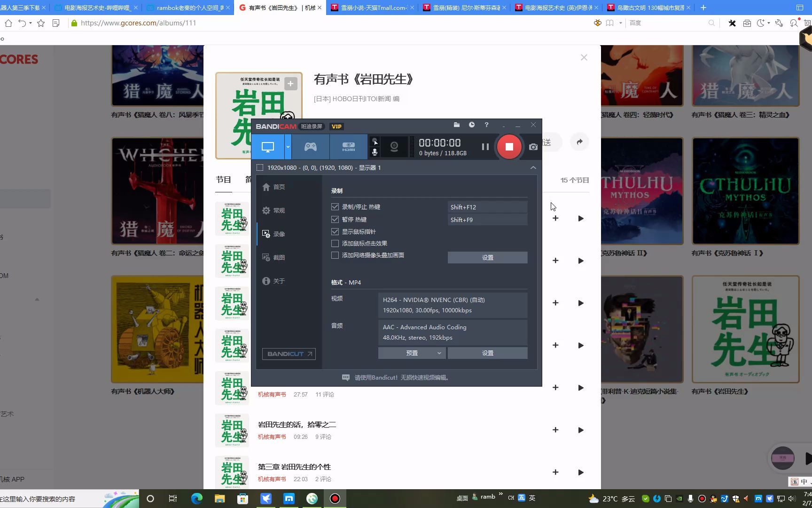Screen dimensions: 812x508
Task: Uncheck pause hotkey (暂停 热键) checkbox
Action: 335,220
